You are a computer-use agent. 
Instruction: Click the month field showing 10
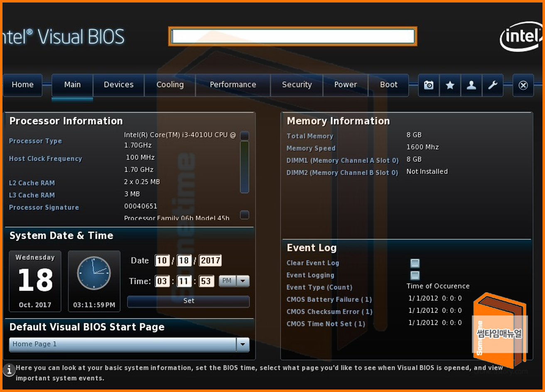[162, 261]
